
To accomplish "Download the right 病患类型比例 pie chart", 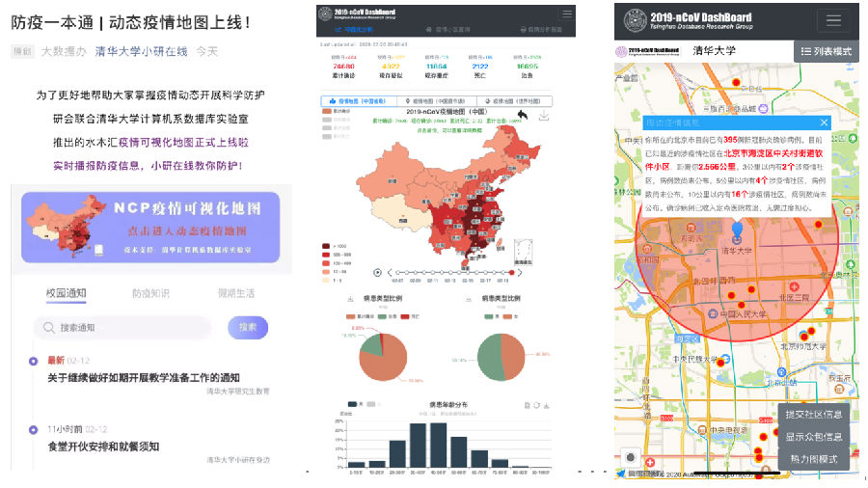I will point(469,299).
